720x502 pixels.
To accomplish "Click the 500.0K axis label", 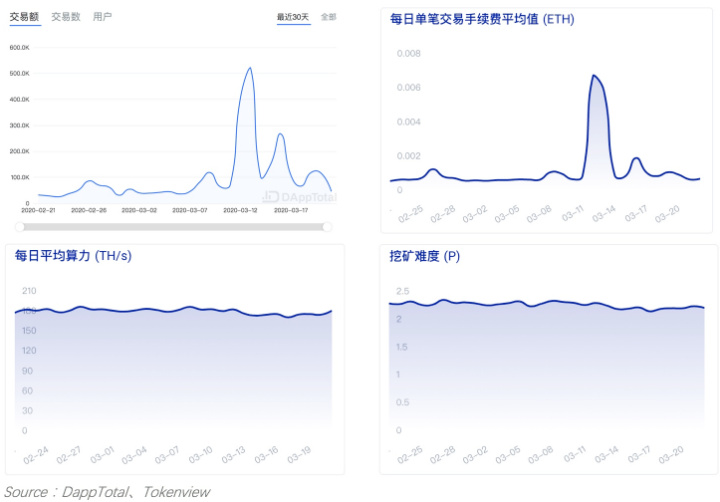I will coord(19,73).
